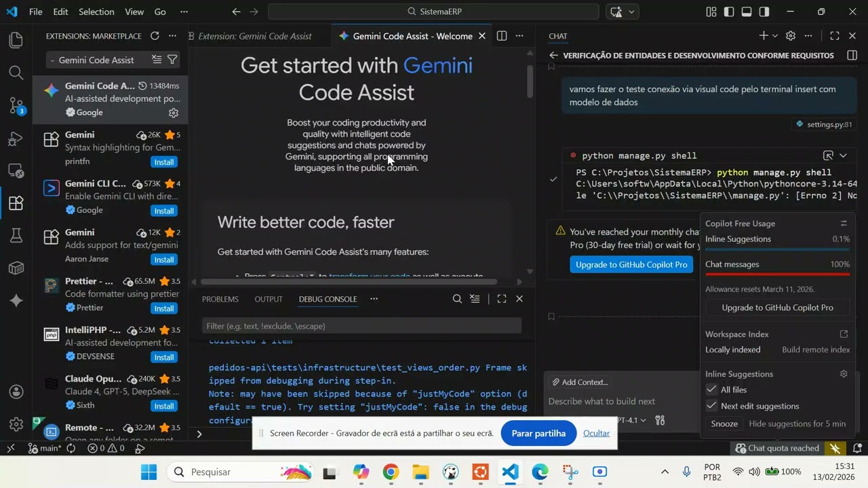This screenshot has width=868, height=488.
Task: Click the debug console filter field
Action: (361, 326)
